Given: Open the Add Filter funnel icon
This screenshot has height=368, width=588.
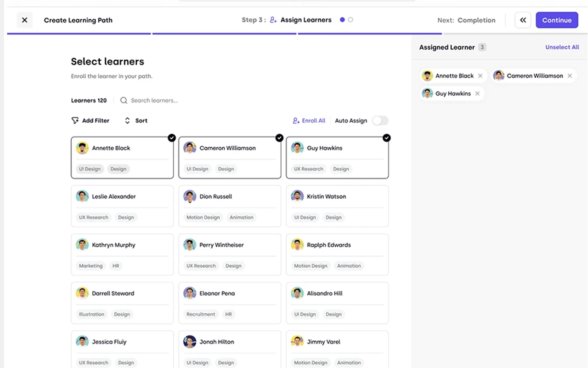Looking at the screenshot, I should [x=75, y=120].
